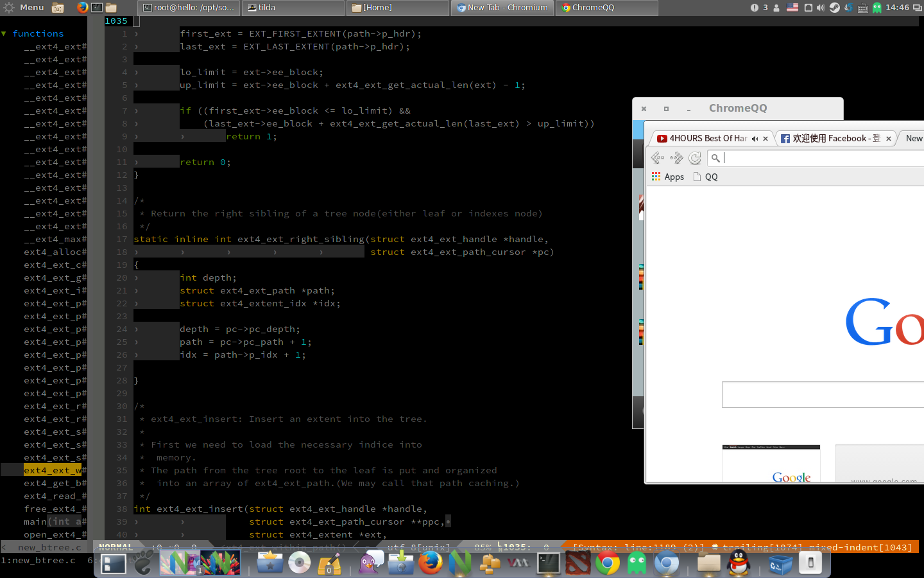
Task: Open the starred folder icon in the dock
Action: click(x=270, y=563)
